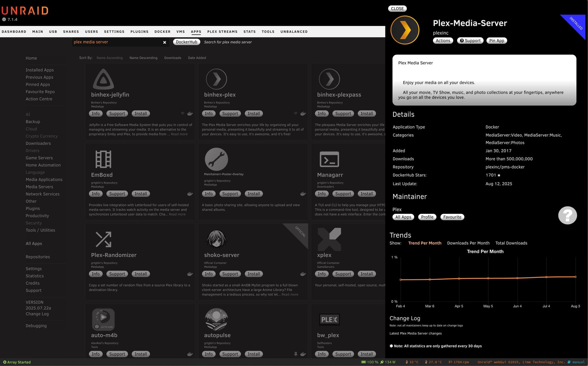Viewport: 588px width, 366px height.
Task: Click the binhex-plexpass app logo
Action: tap(329, 79)
